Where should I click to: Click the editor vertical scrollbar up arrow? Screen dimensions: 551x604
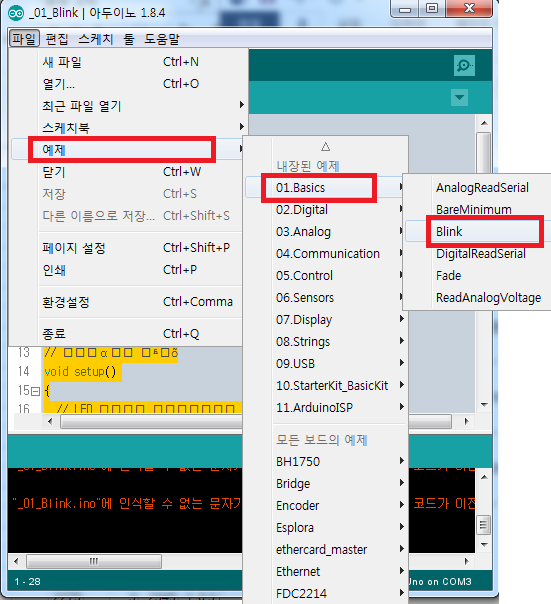(x=484, y=123)
